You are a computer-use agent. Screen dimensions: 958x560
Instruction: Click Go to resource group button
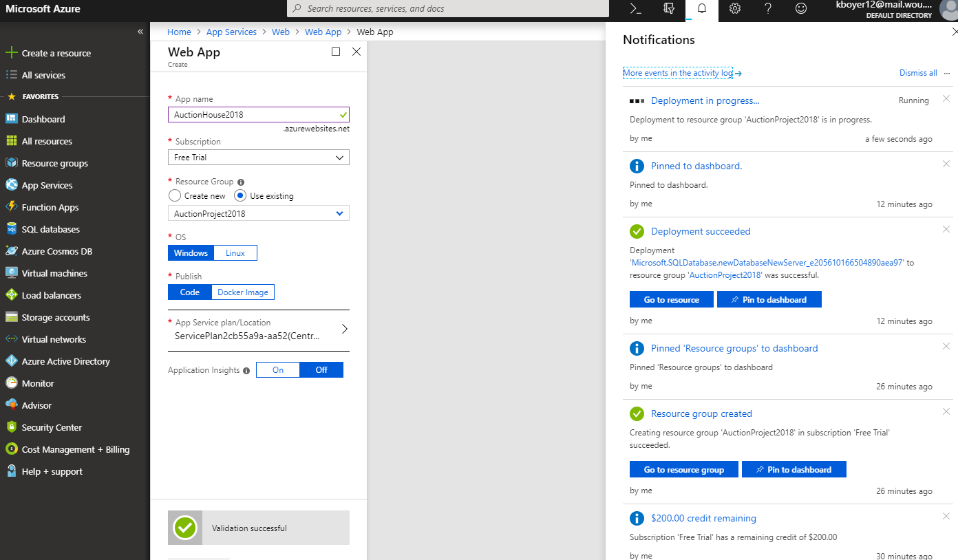click(x=684, y=470)
